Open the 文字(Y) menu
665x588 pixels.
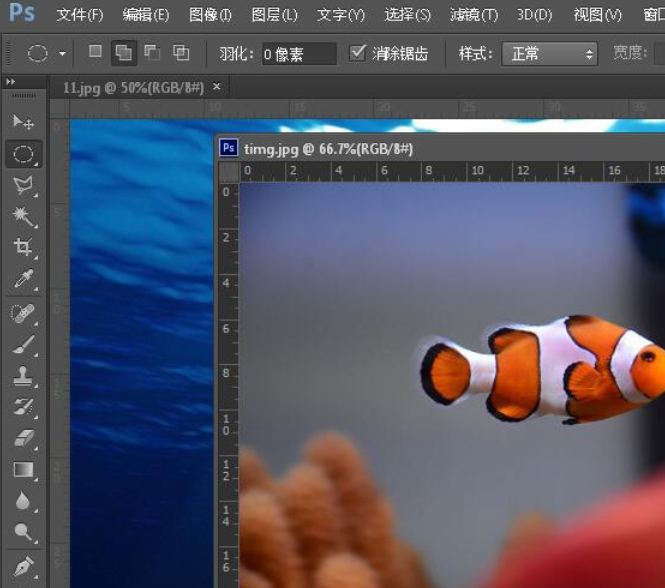(341, 15)
